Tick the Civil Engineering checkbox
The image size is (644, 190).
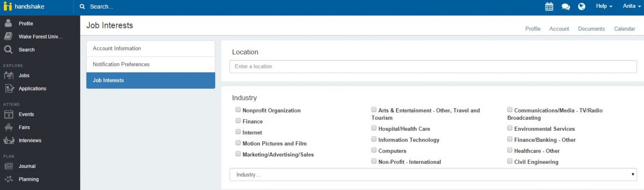point(510,161)
